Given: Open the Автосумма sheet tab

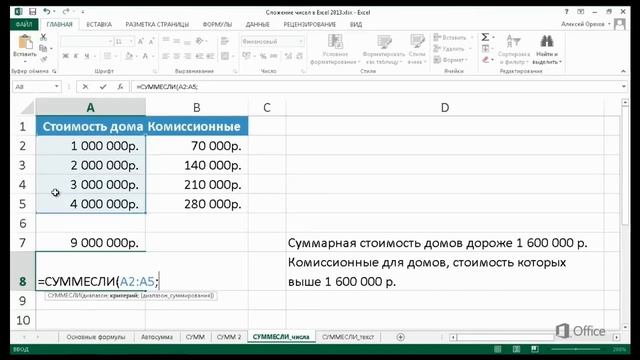Looking at the screenshot, I should pyautogui.click(x=157, y=337).
